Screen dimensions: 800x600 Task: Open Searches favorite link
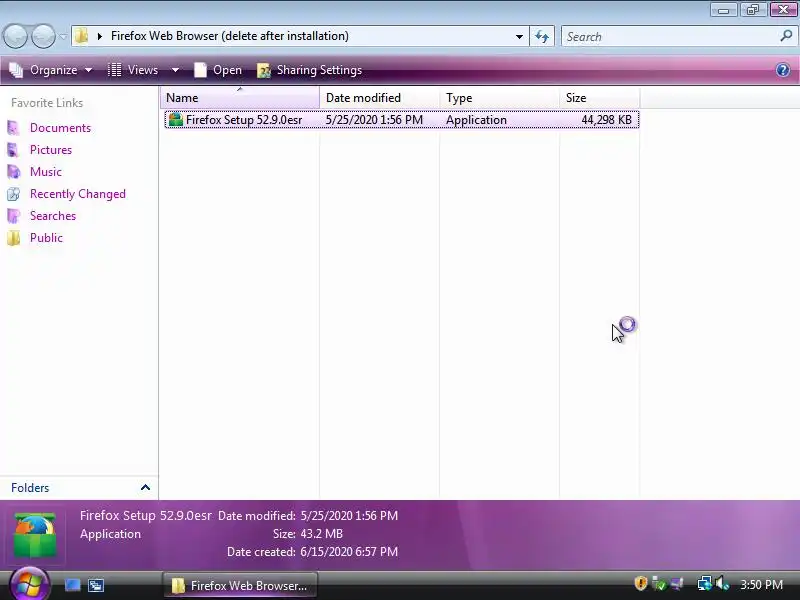tap(53, 216)
